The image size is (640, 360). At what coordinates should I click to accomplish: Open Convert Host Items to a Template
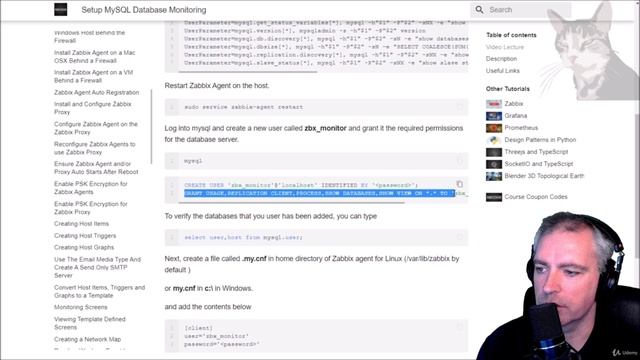coord(99,291)
